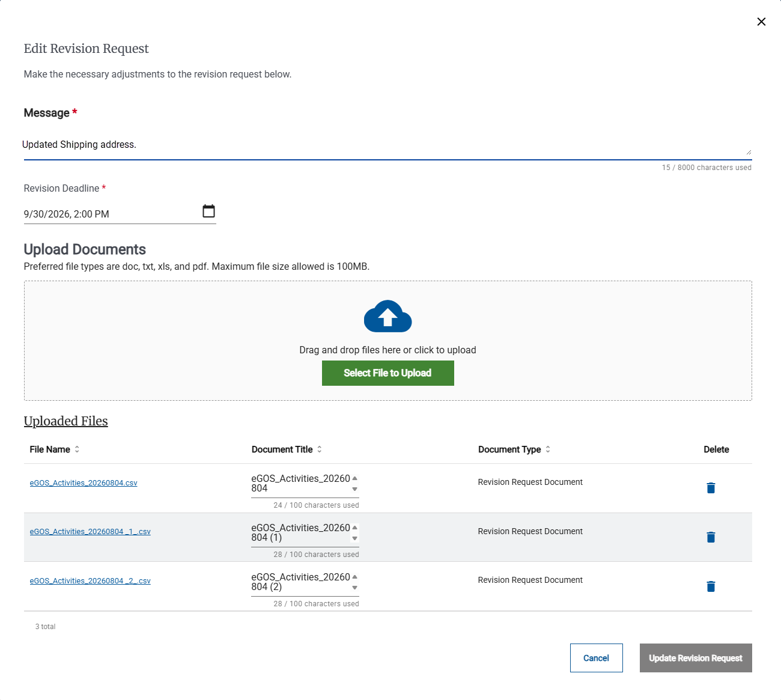Select the 804 (1) row's Revision Request Document type
Viewport: 781px width, 700px height.
[530, 531]
